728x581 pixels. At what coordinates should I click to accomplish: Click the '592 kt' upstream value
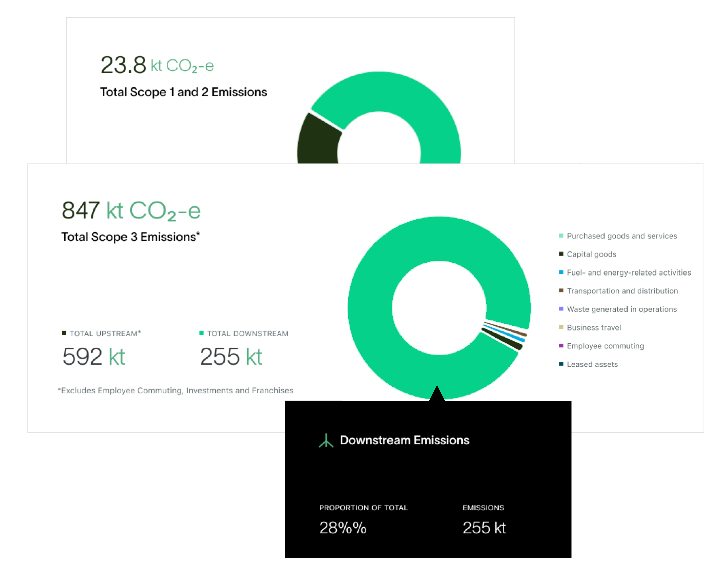pos(94,357)
